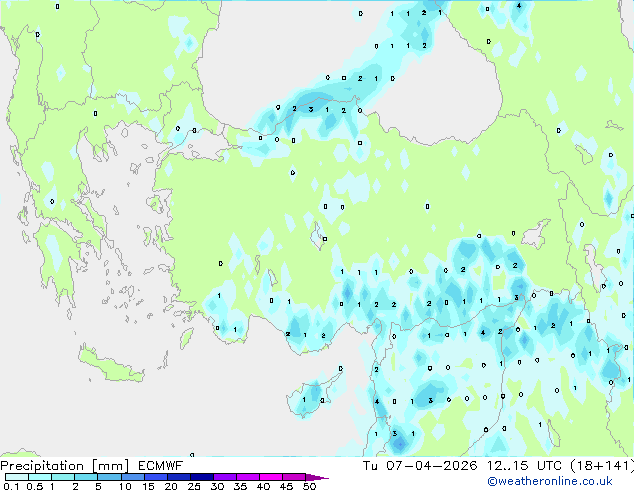This screenshot has width=634, height=490.
Task: Click the 2–5 mm legend color box
Action: point(86,477)
